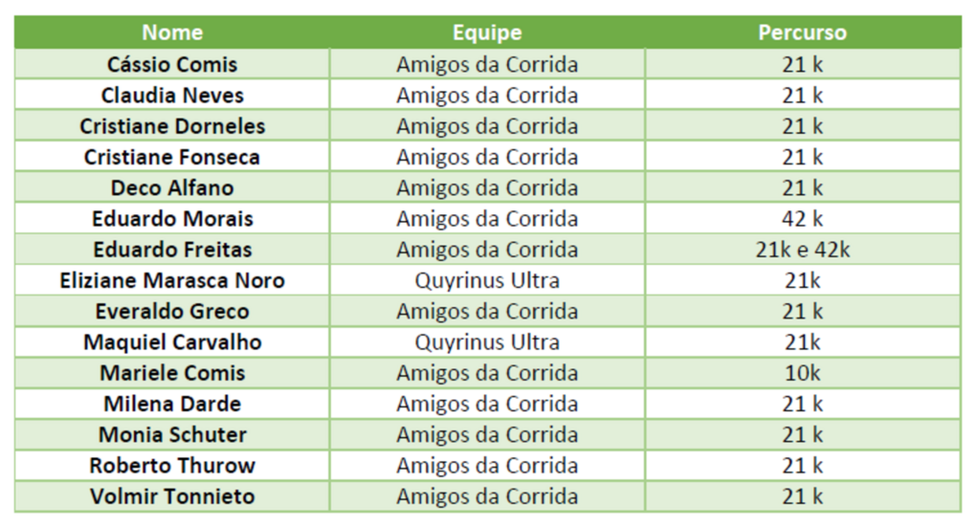This screenshot has width=980, height=527.
Task: Click the Cristiane Fonseca cell
Action: 172,157
